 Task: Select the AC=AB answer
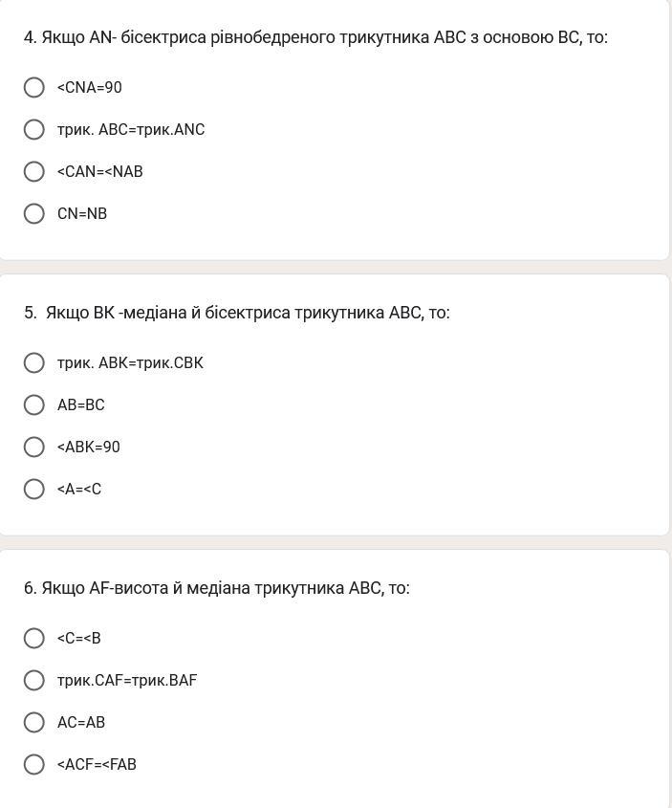click(x=34, y=723)
